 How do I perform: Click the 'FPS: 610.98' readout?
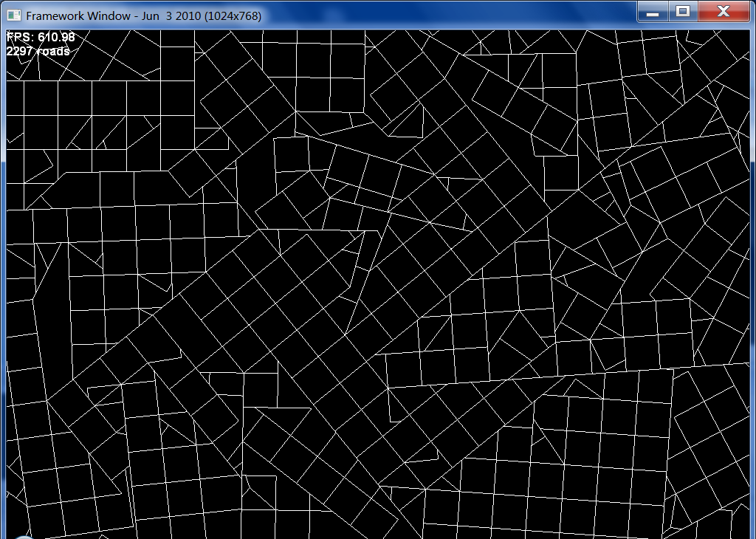[x=41, y=37]
